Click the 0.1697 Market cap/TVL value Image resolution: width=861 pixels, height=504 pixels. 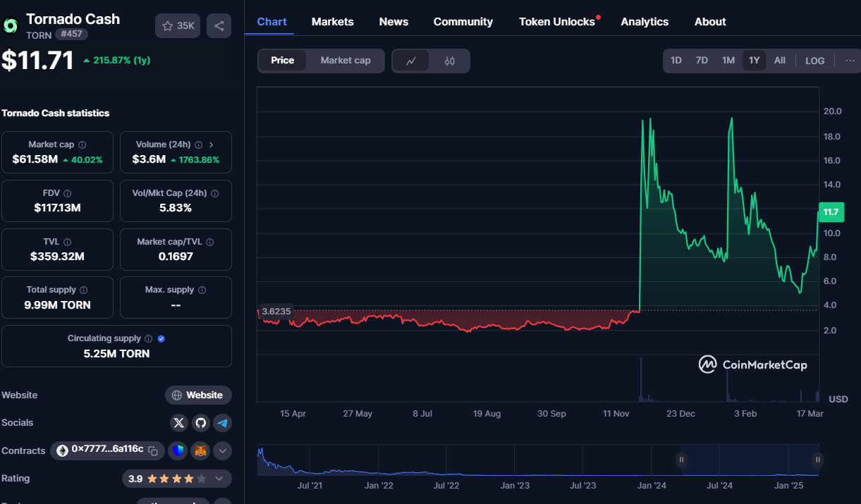176,256
